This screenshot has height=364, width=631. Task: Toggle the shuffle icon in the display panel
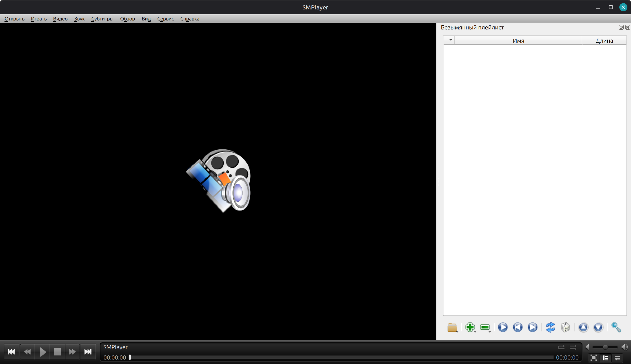click(x=573, y=347)
